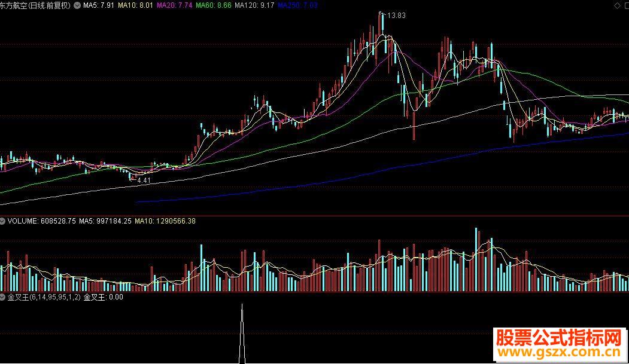Click the 4.41 low price marker
Viewport: 629px width, 364px height.
[144, 181]
